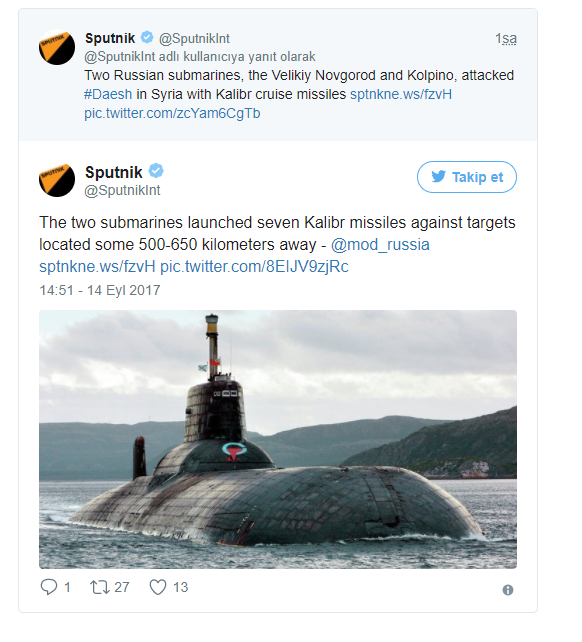Screen dimensions: 582x642
Task: Open the sptnkne.ws/fzvH link in the main tweet
Action: (x=97, y=266)
